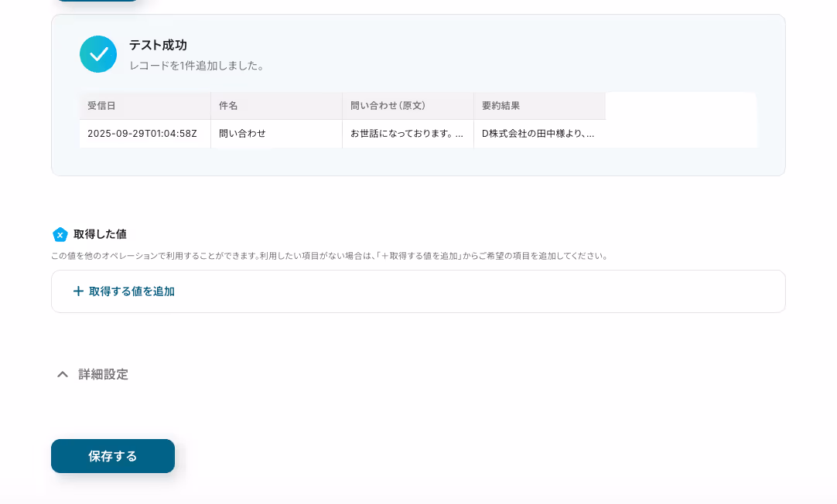Image resolution: width=837 pixels, height=504 pixels.
Task: Click the 取得した値 section heading
Action: (100, 234)
